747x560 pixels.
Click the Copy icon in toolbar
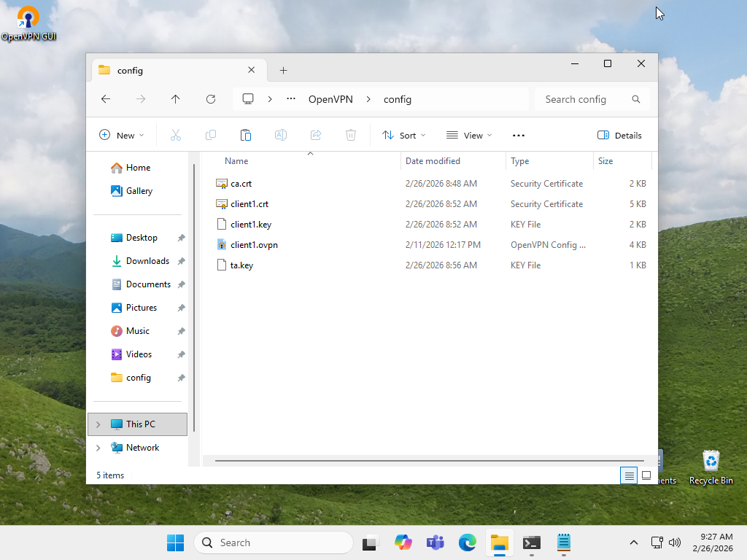(211, 135)
